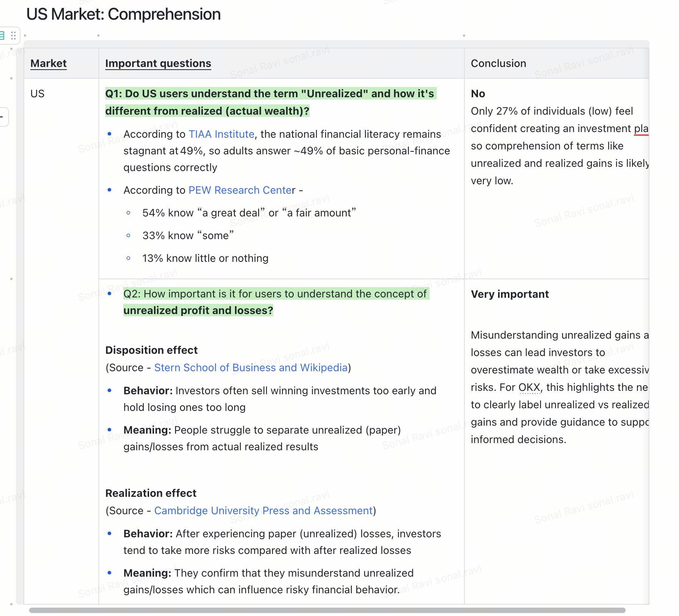Click the highlighted Q1 question text
Image resolution: width=679 pixels, height=616 pixels.
[270, 102]
